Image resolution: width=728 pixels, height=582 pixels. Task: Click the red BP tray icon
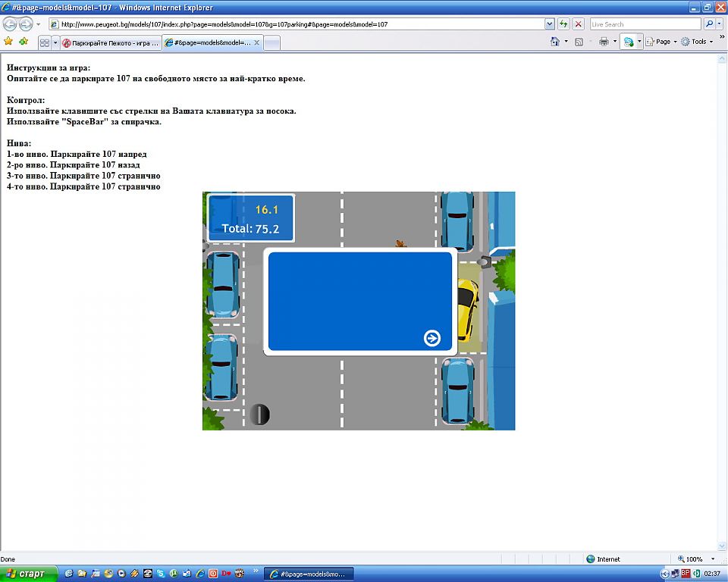click(686, 574)
